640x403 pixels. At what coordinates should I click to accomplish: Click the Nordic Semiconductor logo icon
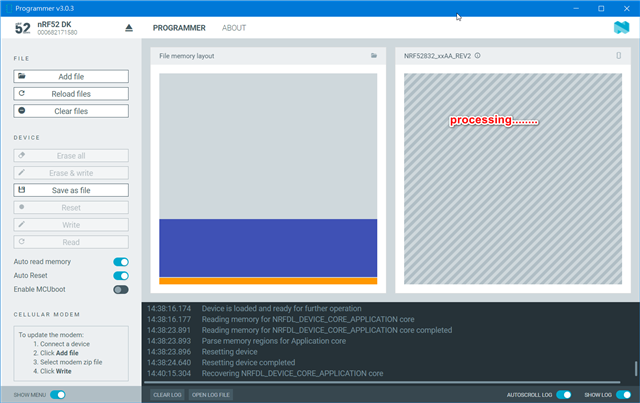[621, 27]
